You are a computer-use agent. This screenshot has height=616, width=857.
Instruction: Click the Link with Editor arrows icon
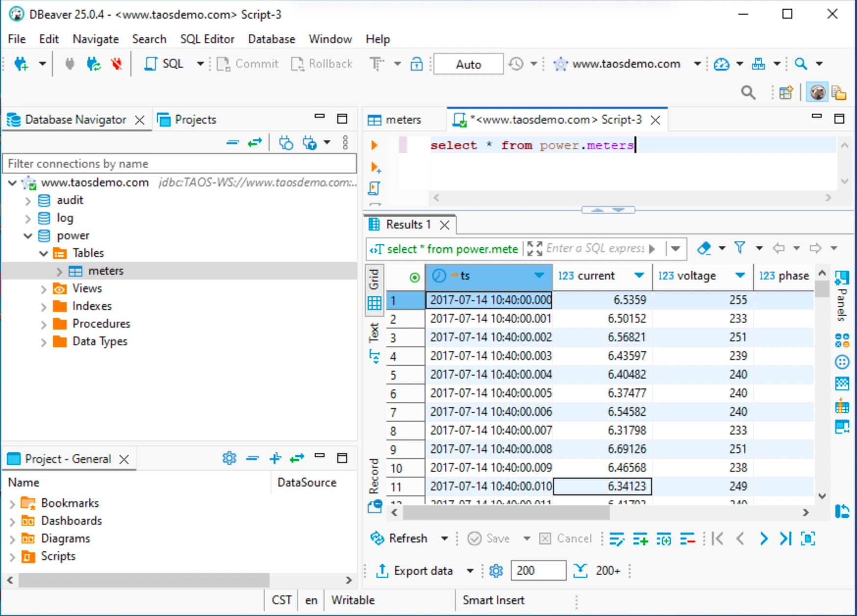[x=254, y=143]
